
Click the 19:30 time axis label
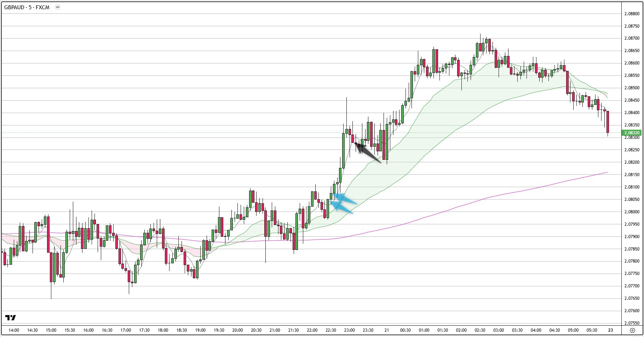pyautogui.click(x=219, y=330)
